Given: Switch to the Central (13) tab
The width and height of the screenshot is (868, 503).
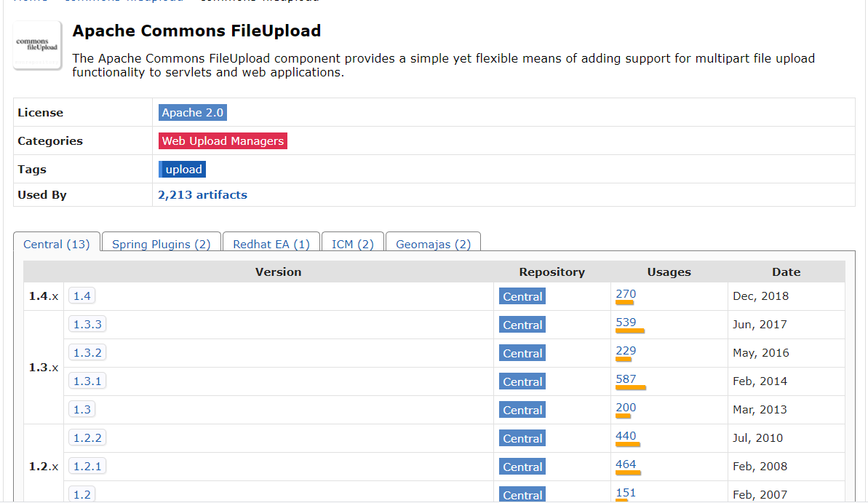Looking at the screenshot, I should click(57, 244).
